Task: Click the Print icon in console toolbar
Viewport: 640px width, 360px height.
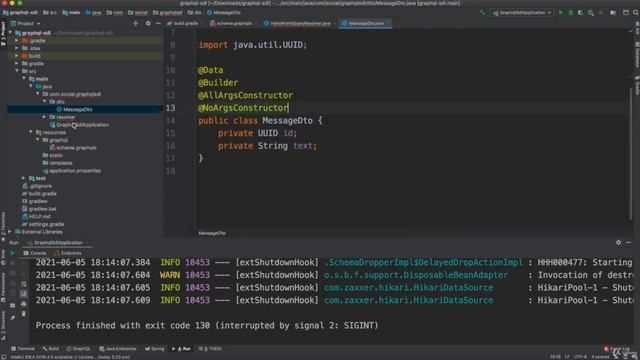Action: pos(24,304)
